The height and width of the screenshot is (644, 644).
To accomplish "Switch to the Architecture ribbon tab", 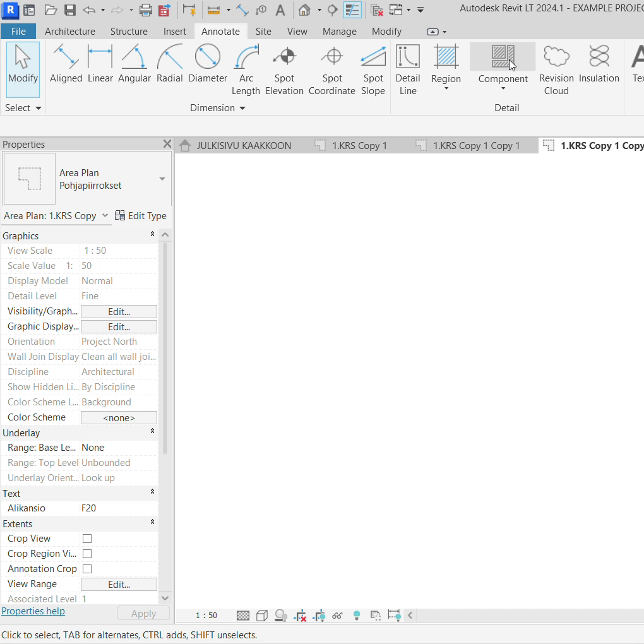I will (69, 32).
